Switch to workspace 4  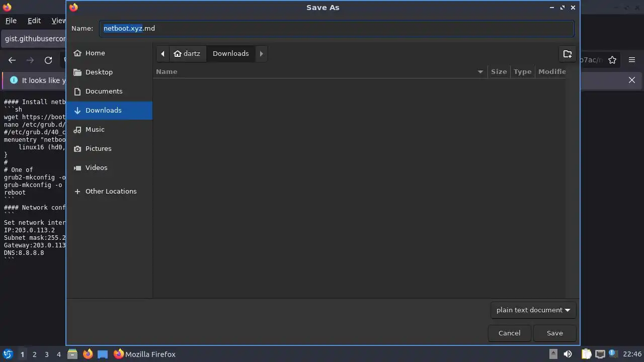58,354
